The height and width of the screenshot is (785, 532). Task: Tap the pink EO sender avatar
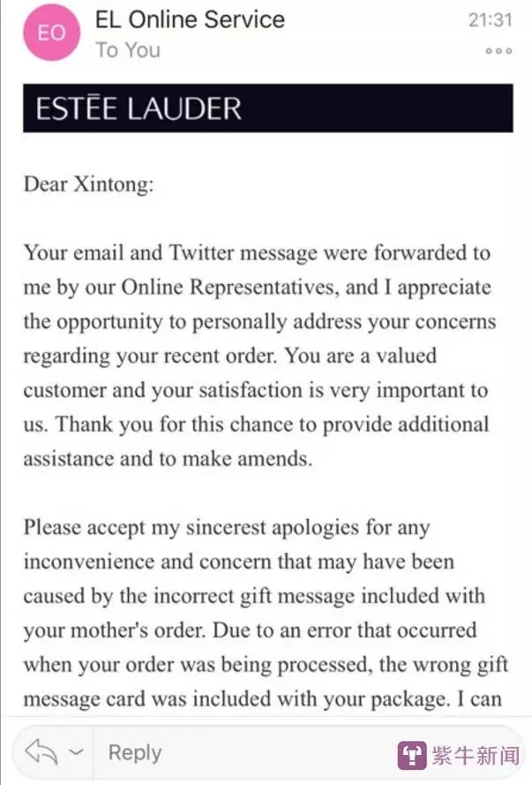click(50, 32)
